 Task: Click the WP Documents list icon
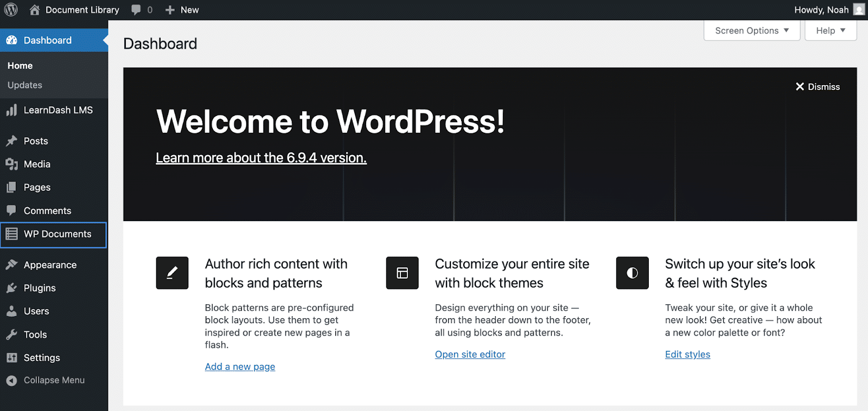pyautogui.click(x=11, y=234)
